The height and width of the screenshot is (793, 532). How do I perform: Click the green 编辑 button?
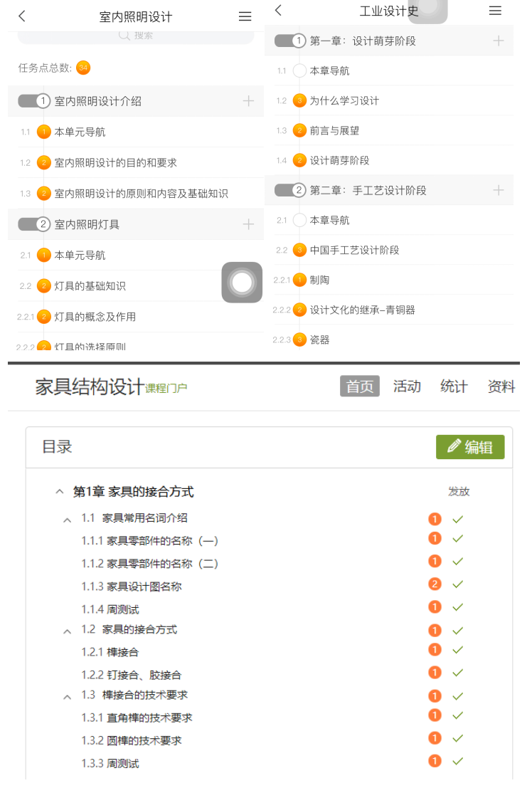[x=470, y=447]
